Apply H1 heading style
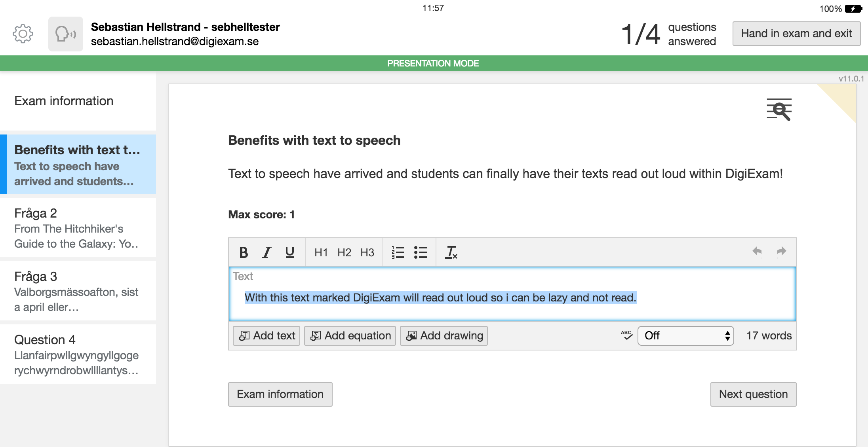Screen dimensions: 868x447 click(321, 252)
